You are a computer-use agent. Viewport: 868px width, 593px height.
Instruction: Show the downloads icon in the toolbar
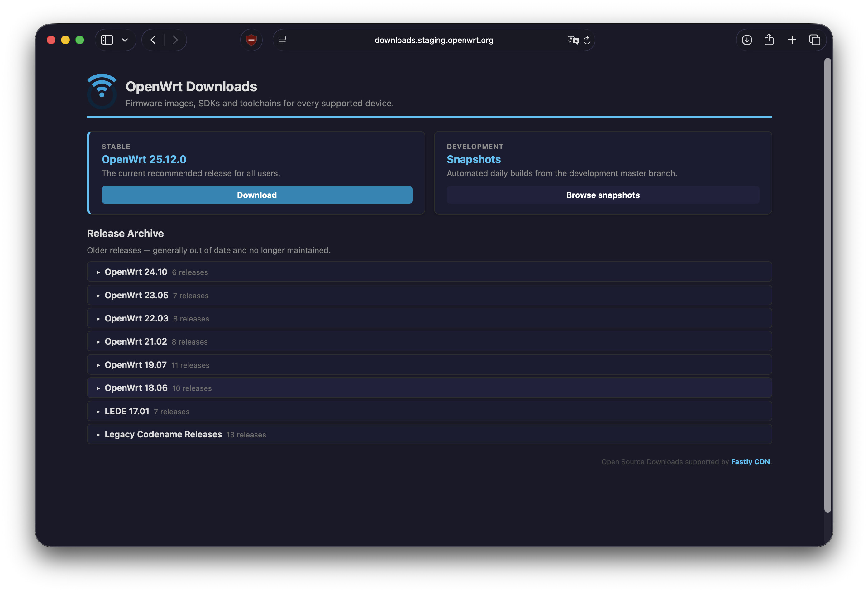coord(746,40)
